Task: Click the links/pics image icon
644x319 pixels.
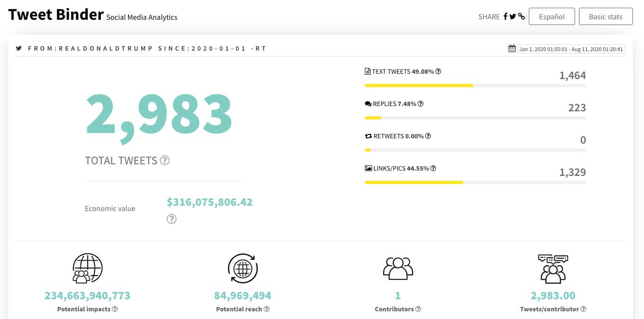Action: point(368,168)
